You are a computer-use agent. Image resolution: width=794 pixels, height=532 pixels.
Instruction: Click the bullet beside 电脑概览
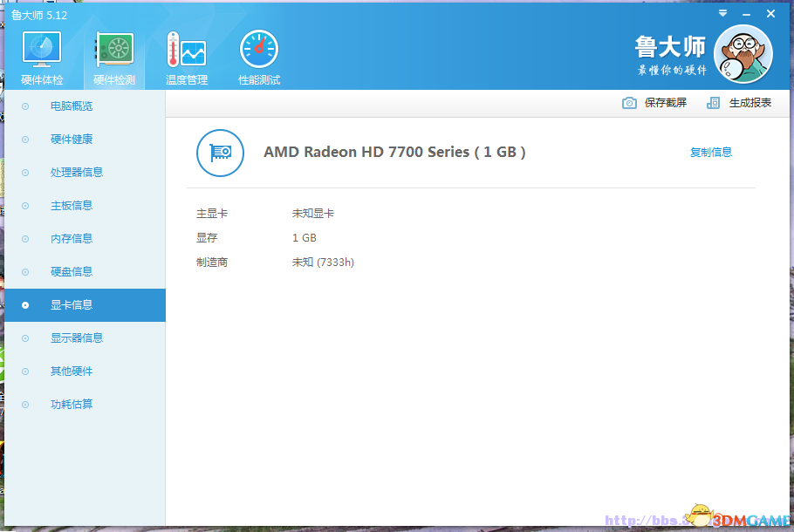(25, 106)
